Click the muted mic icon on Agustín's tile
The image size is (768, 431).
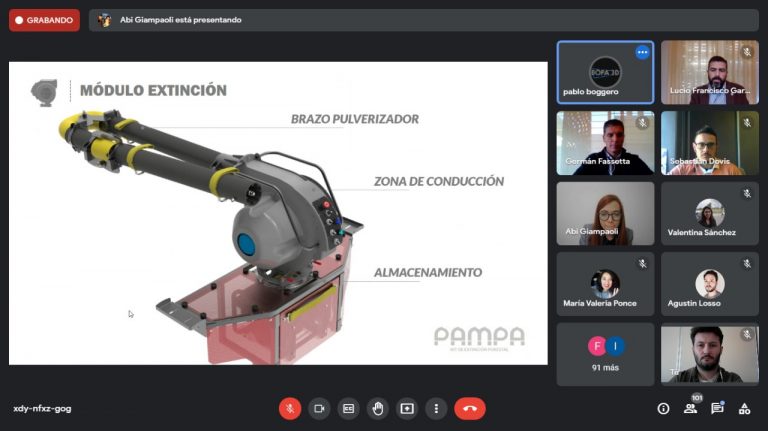[747, 264]
